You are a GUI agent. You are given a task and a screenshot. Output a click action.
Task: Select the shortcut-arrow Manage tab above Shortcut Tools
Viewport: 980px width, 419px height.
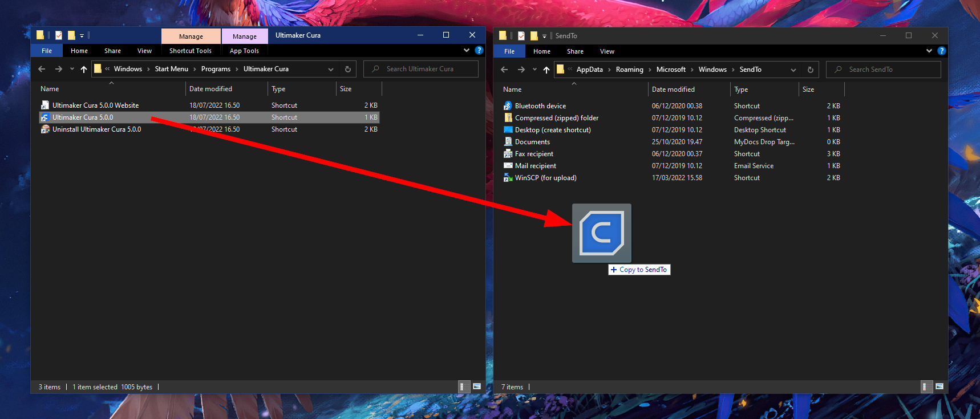191,36
